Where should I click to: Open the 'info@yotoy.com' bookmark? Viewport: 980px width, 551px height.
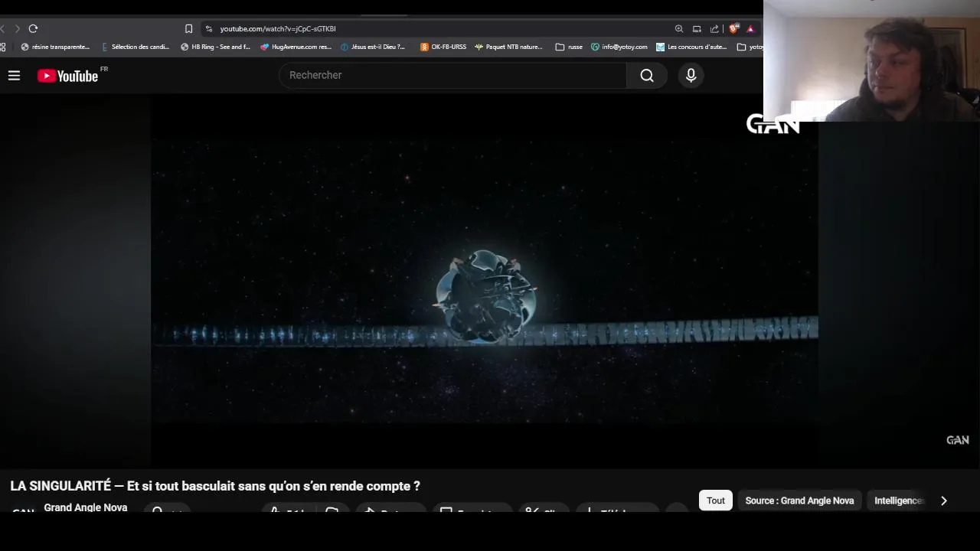pos(619,47)
